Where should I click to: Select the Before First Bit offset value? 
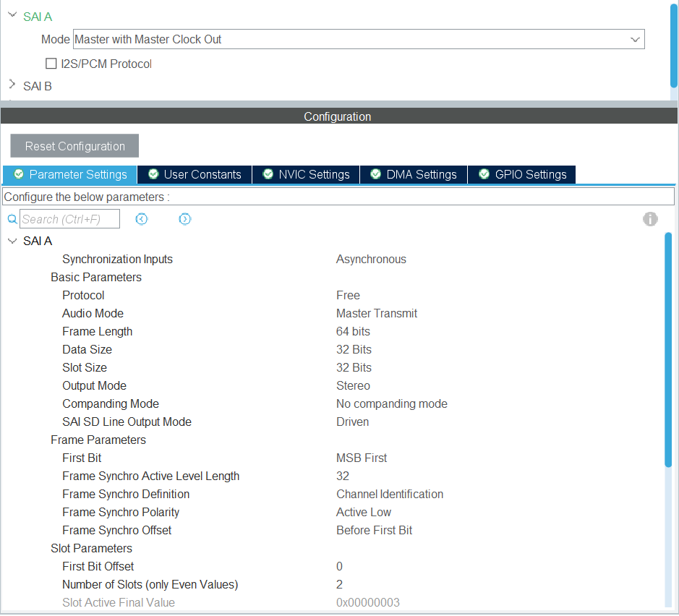(374, 530)
